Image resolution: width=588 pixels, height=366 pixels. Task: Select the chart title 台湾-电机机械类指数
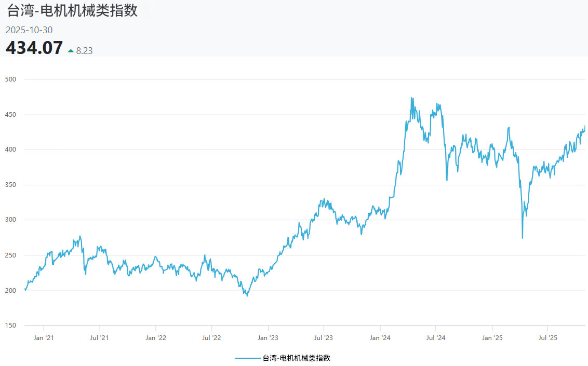(x=71, y=10)
